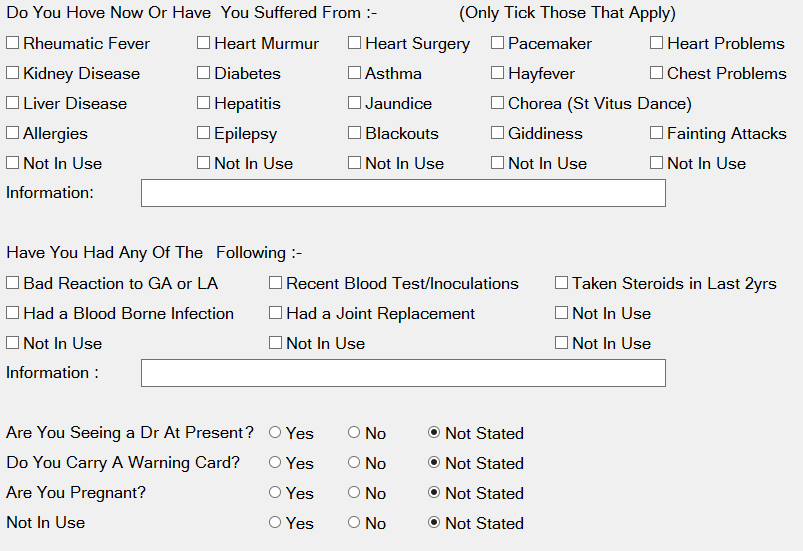Tick the Fainting Attacks checkbox

657,133
